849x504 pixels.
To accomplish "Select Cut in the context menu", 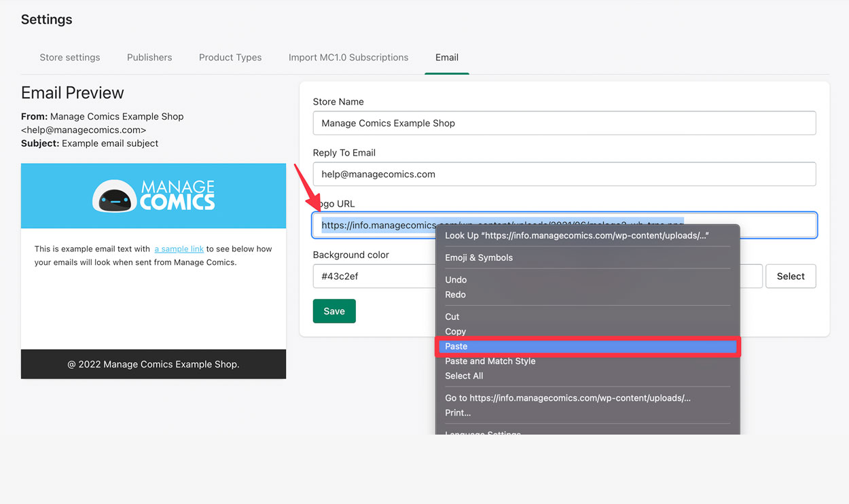I will 452,317.
